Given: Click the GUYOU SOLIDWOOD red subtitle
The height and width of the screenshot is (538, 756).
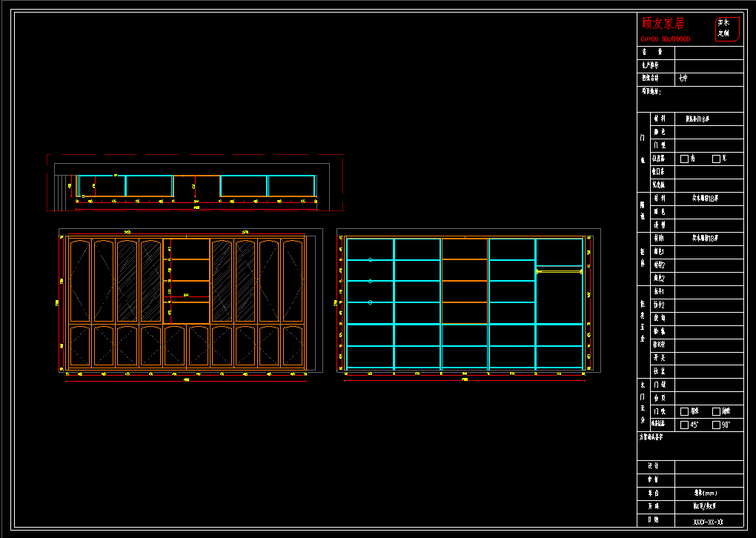Looking at the screenshot, I should (665, 39).
